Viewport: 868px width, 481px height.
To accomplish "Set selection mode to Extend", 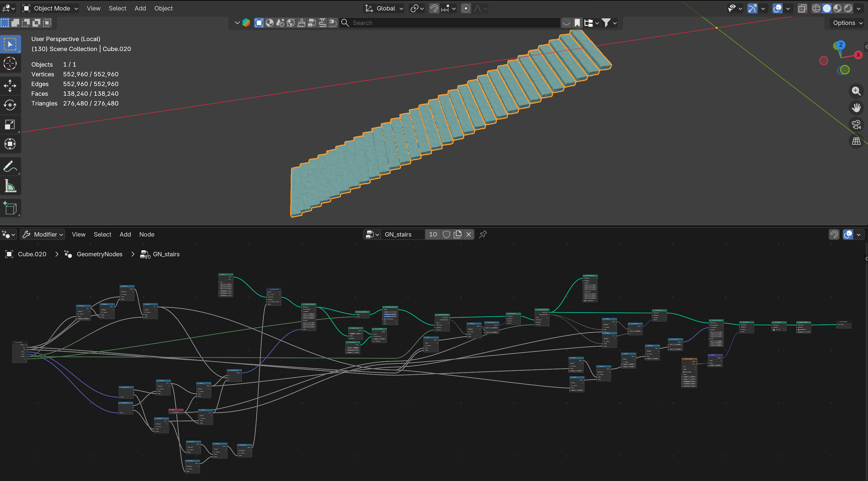I will [x=15, y=23].
